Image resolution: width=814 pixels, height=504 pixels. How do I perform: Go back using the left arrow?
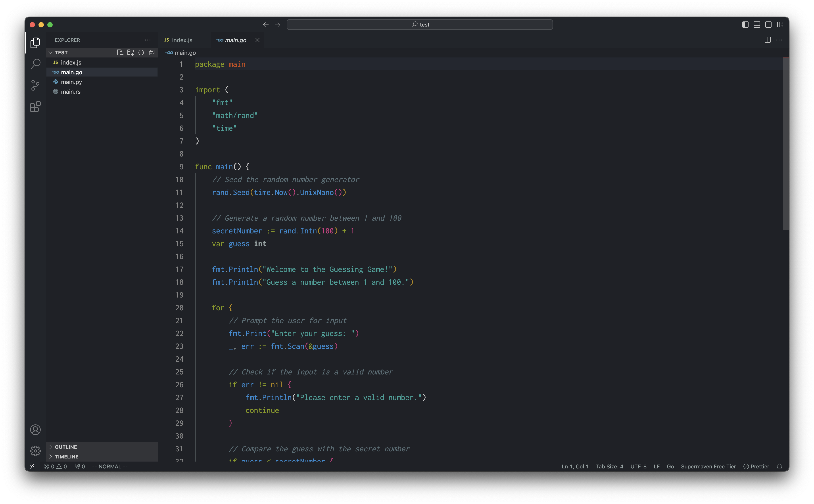coord(266,25)
